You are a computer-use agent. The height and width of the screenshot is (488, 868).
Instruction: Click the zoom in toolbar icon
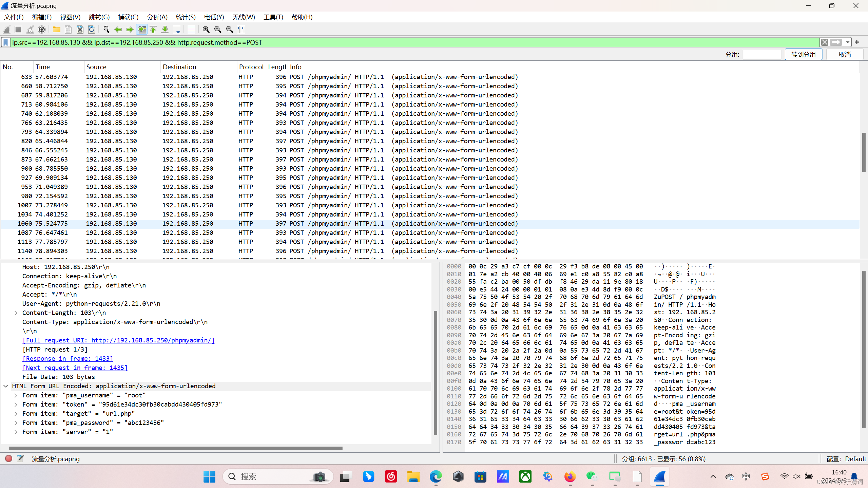click(x=206, y=30)
